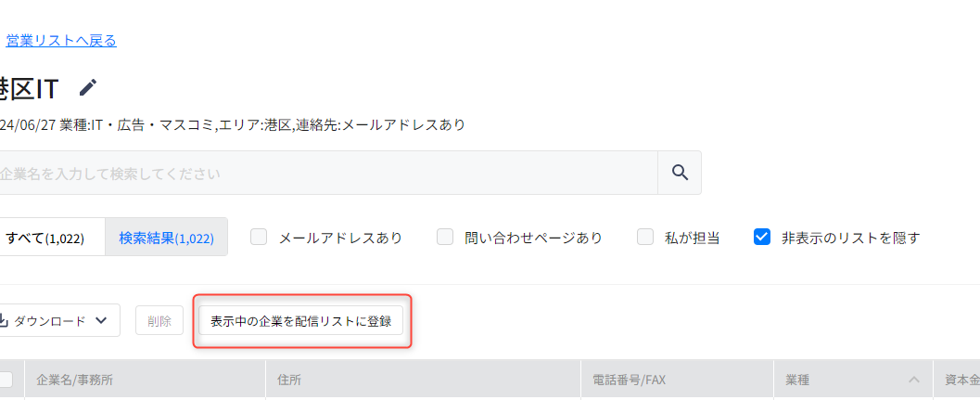Screen dimensions: 980x400
Task: Click the pencil edit icon beside 港区IT
Action: 88,87
